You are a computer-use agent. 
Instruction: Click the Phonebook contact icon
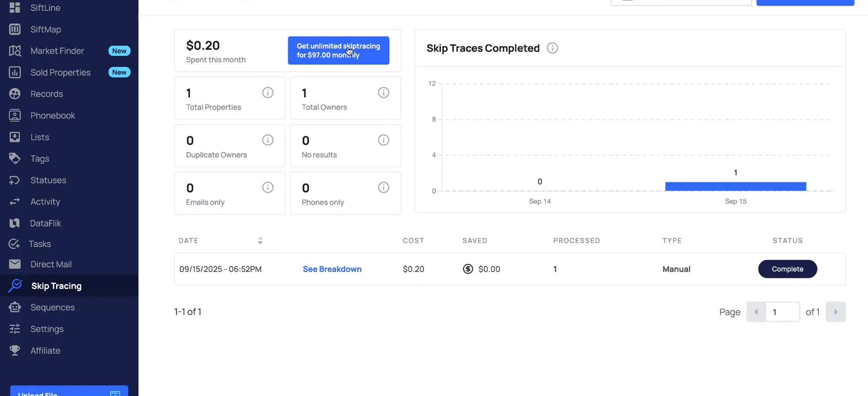(15, 116)
